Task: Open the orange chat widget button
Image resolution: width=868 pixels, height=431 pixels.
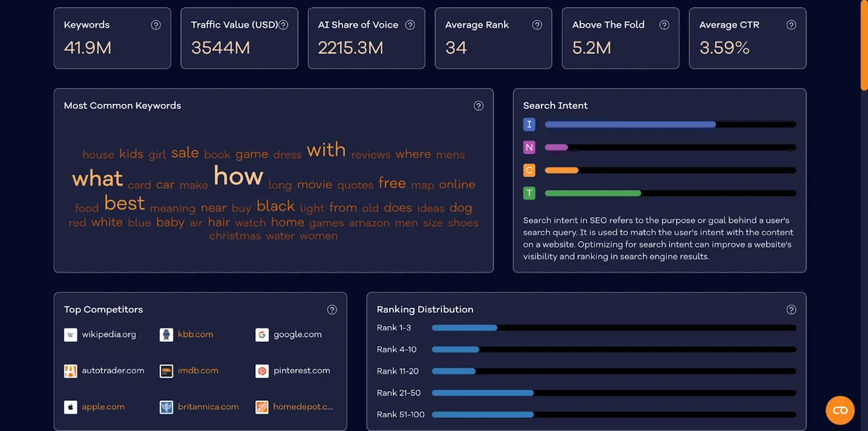Action: [x=840, y=410]
